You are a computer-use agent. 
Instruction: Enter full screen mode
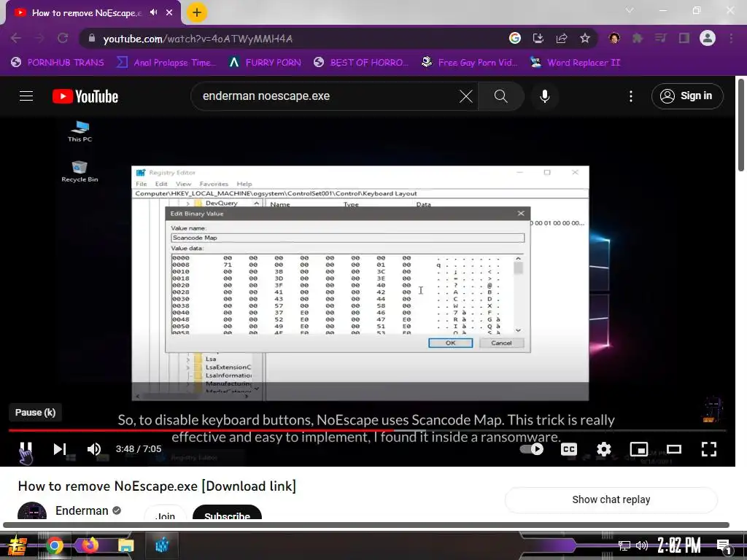click(x=709, y=448)
